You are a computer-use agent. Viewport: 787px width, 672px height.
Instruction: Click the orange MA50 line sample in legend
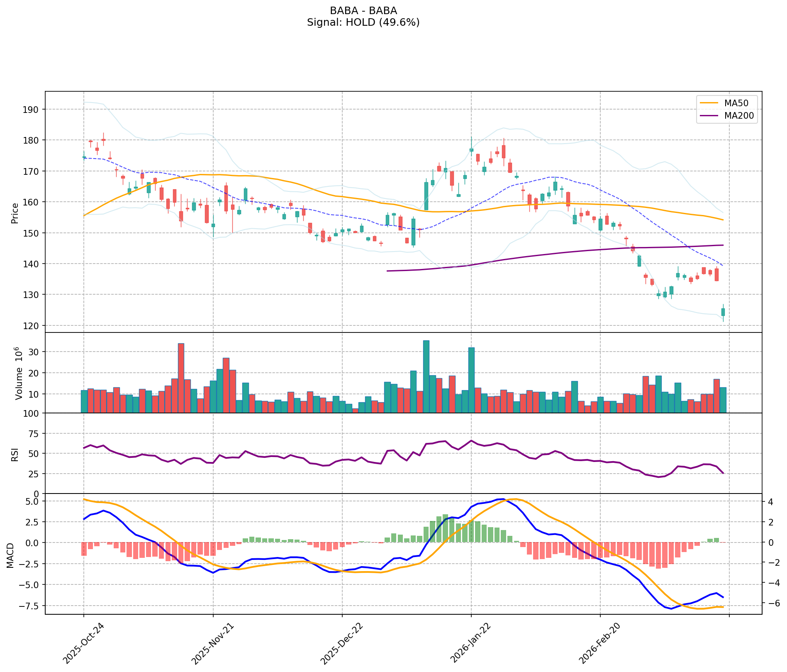click(709, 103)
